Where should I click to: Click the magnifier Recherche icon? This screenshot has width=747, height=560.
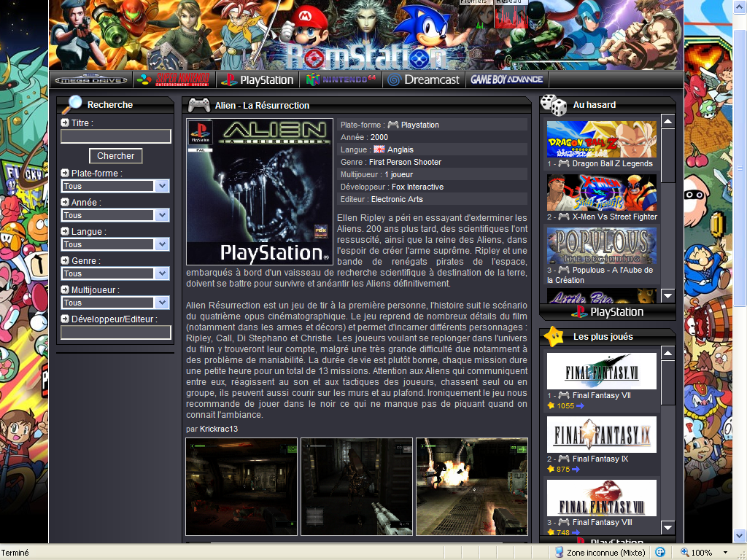click(72, 104)
